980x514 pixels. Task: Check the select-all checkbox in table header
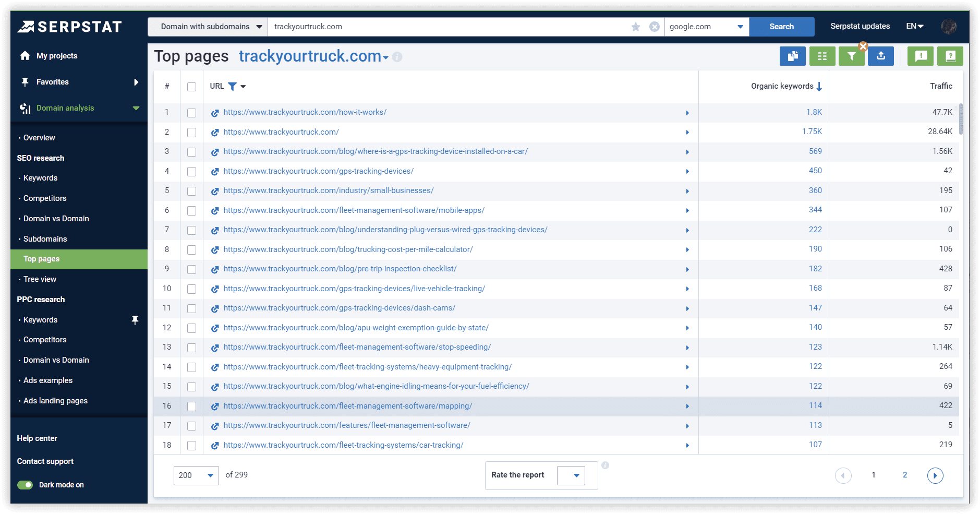pos(191,87)
